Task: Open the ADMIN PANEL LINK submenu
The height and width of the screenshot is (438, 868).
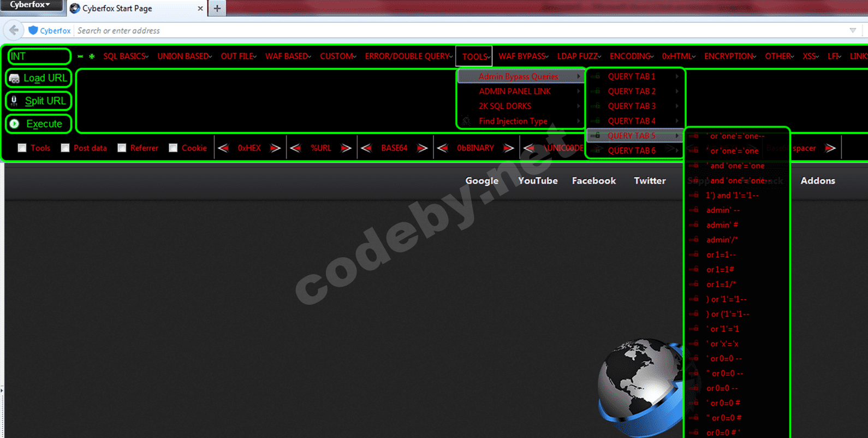Action: 521,91
